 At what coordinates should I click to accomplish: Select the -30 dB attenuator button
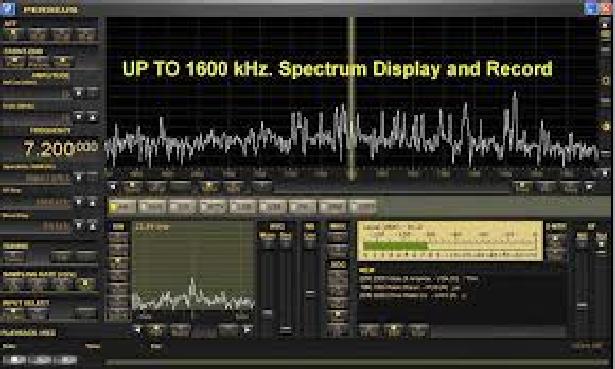point(86,35)
